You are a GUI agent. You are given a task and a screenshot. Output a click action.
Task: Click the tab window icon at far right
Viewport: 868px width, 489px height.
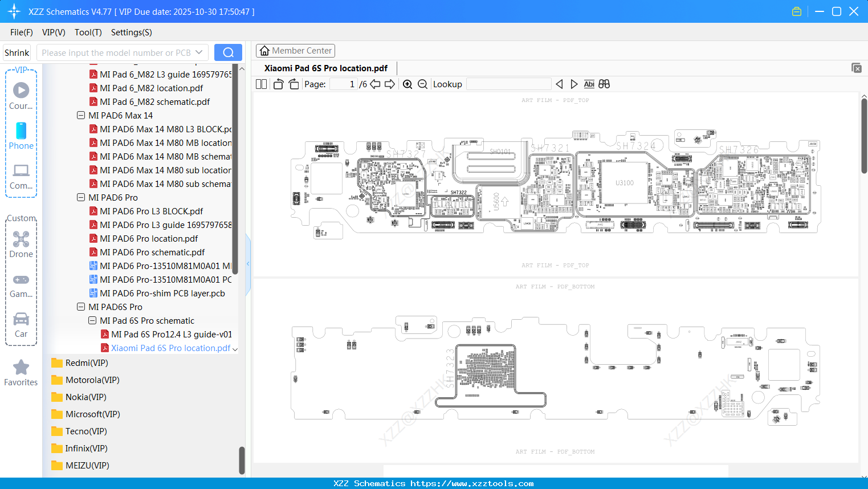click(x=857, y=68)
